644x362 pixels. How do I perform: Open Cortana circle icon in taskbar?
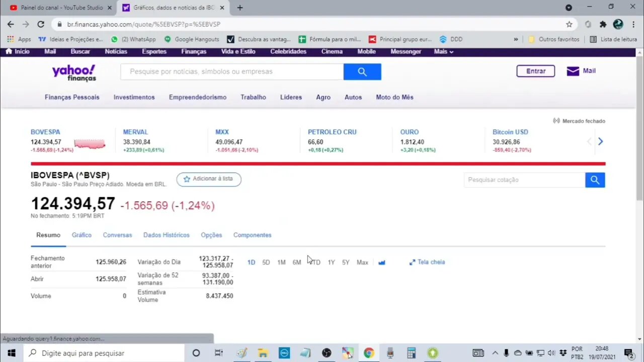click(196, 353)
